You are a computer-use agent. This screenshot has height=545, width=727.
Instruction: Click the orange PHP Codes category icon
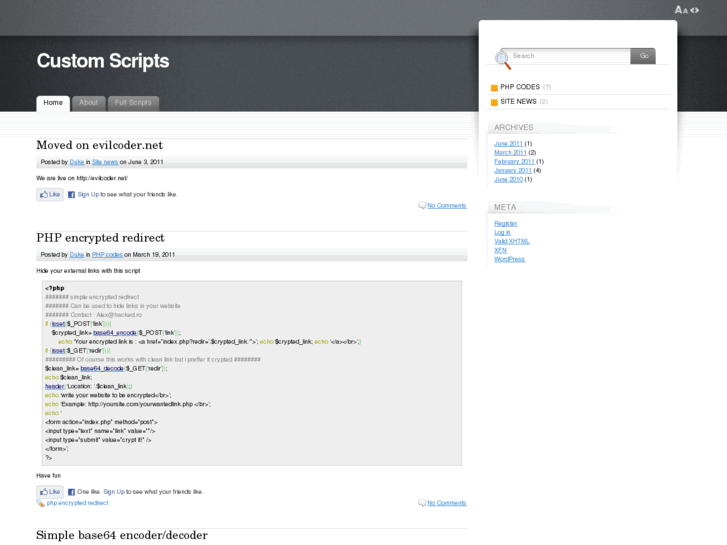click(x=494, y=88)
